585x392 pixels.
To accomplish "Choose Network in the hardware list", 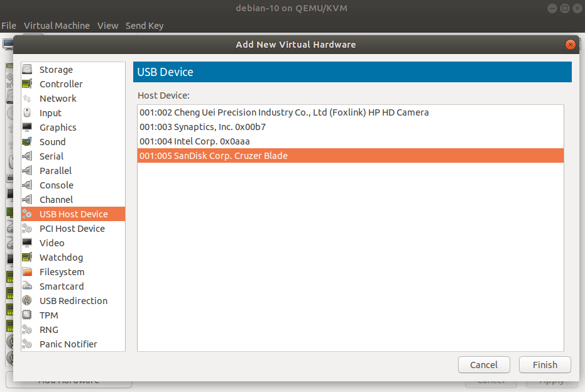I will pos(73,99).
